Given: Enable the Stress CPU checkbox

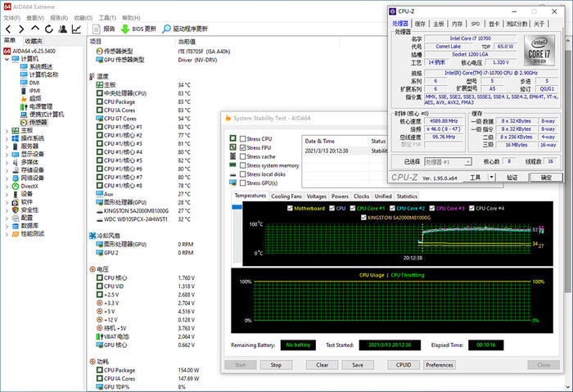Looking at the screenshot, I should (x=242, y=139).
